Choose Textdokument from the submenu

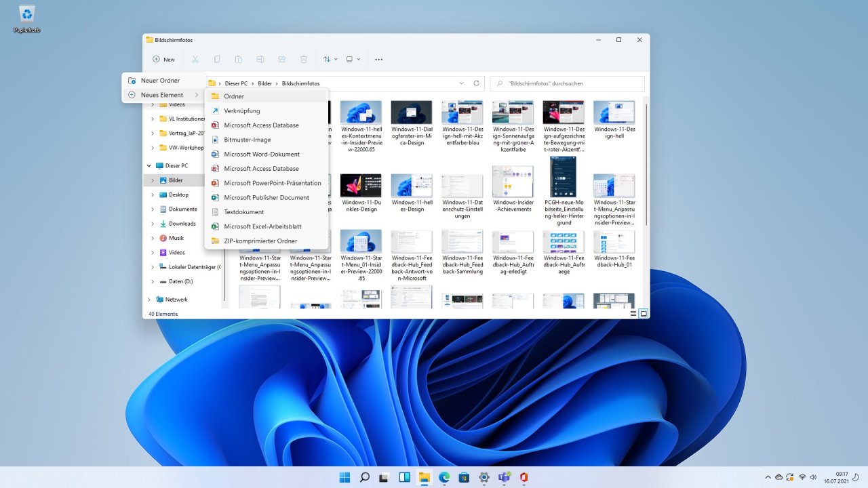pos(267,212)
